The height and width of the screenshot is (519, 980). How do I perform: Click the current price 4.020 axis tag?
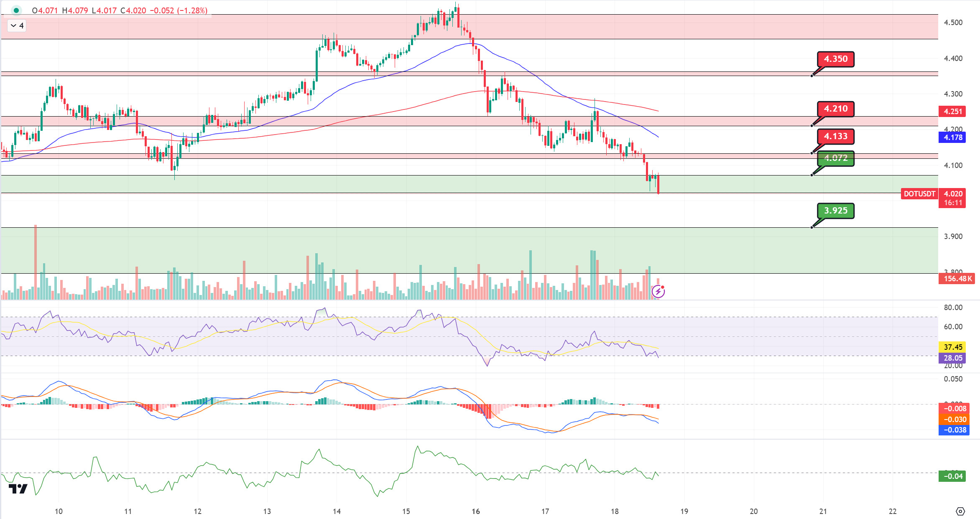(x=953, y=193)
